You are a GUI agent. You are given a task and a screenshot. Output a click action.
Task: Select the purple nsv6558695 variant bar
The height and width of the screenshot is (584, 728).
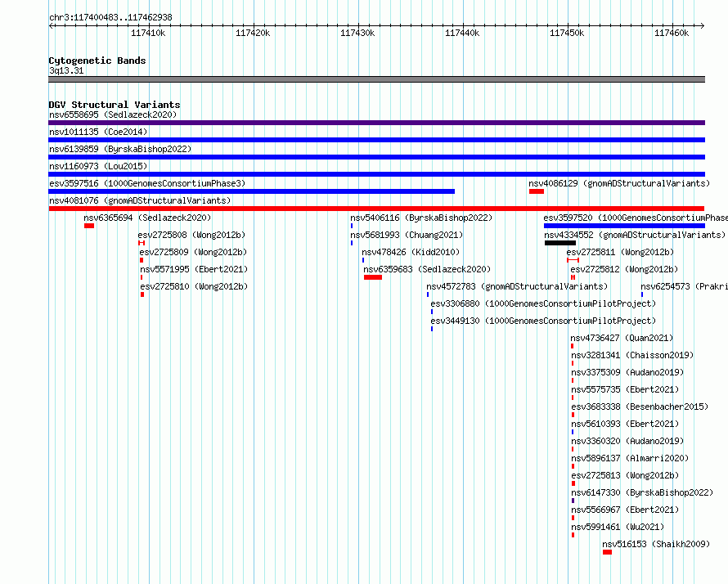pos(376,123)
